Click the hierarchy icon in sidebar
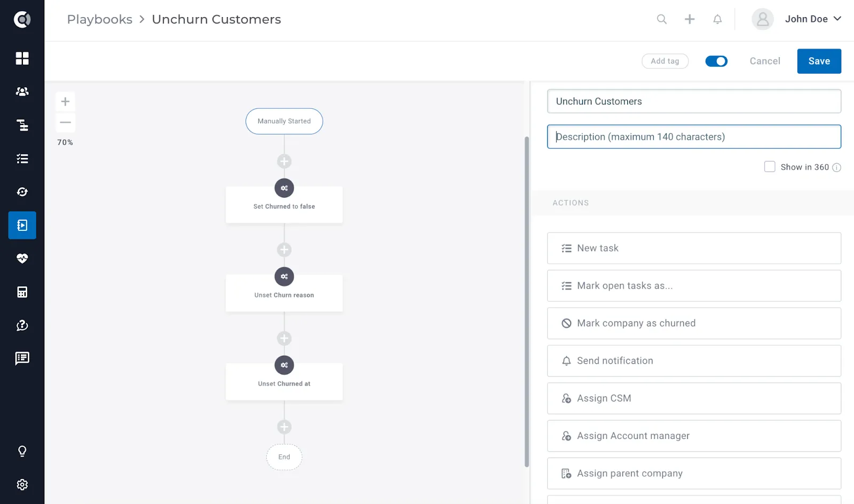854x504 pixels. click(x=22, y=125)
